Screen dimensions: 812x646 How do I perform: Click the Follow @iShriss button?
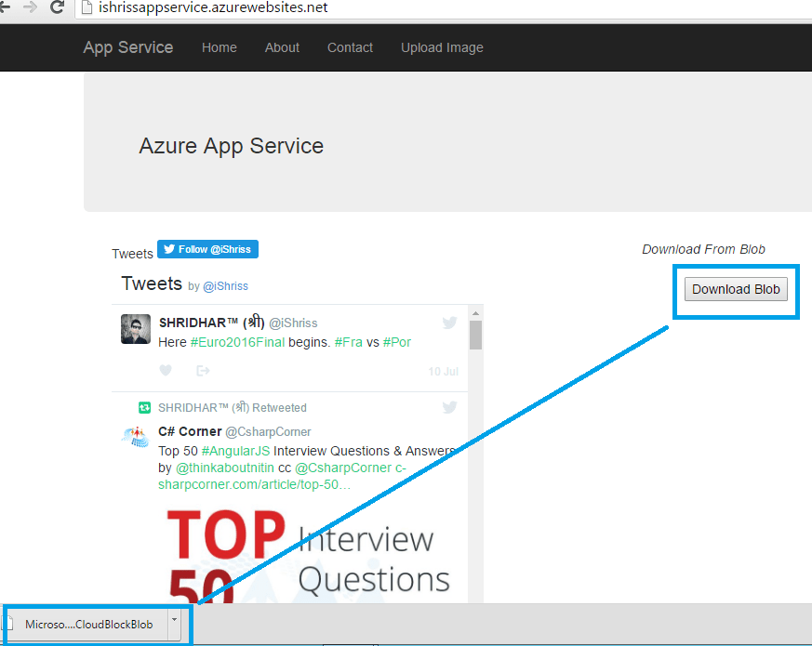(206, 249)
